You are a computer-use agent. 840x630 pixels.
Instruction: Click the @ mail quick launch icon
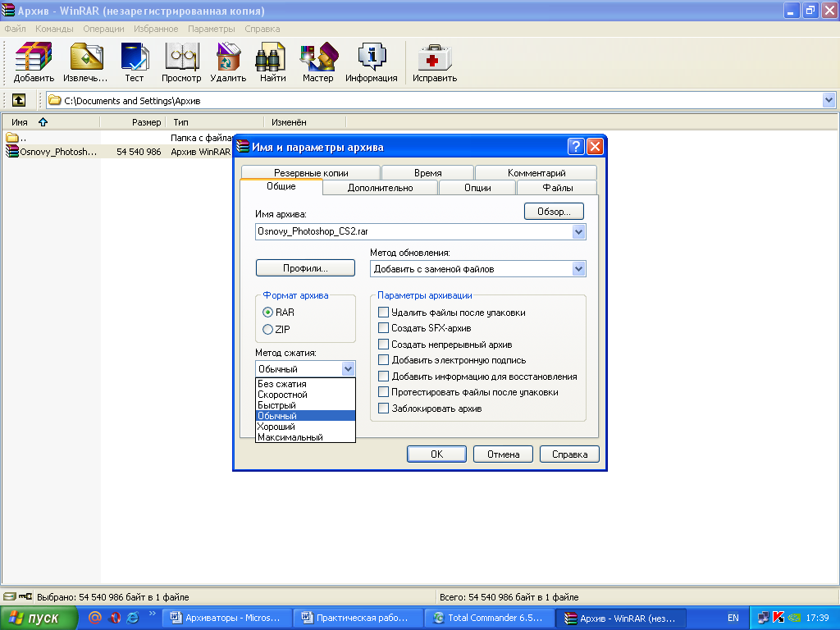point(95,618)
